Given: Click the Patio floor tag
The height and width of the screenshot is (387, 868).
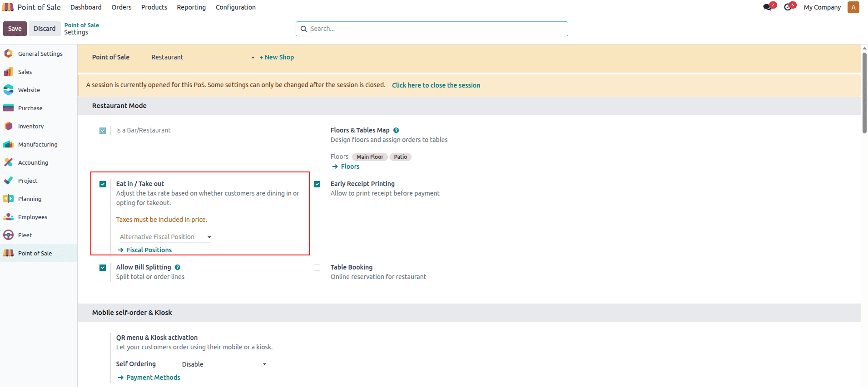Looking at the screenshot, I should [401, 157].
